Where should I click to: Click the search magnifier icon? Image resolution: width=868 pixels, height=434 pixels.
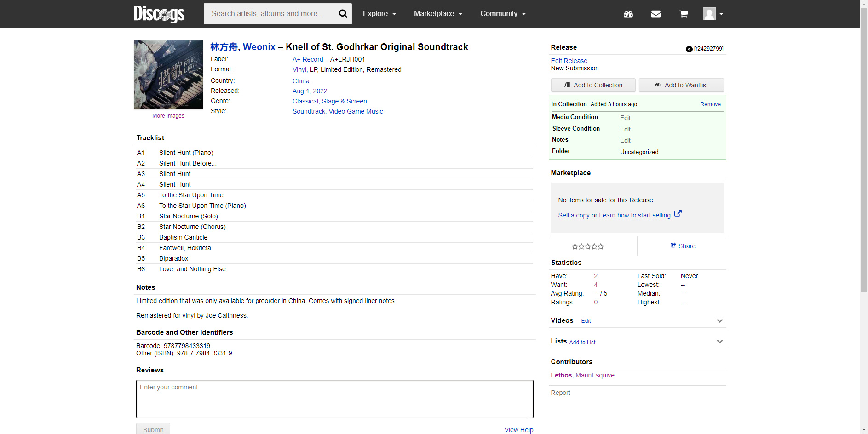343,14
